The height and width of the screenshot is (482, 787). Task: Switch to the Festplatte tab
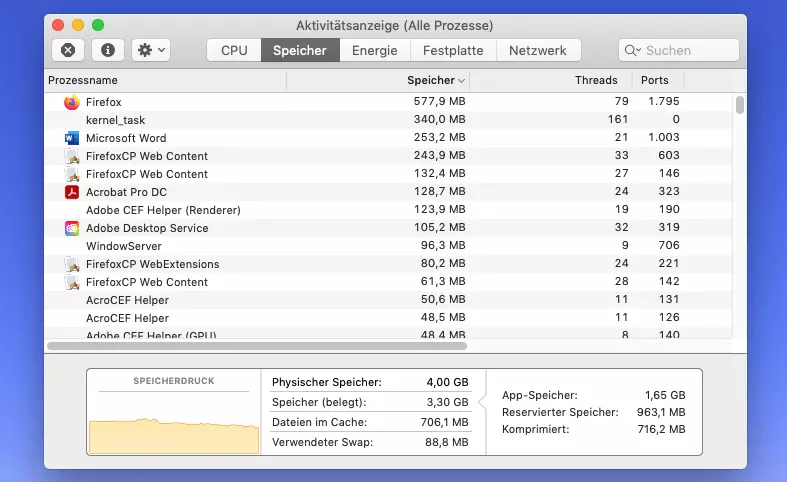pyautogui.click(x=453, y=50)
